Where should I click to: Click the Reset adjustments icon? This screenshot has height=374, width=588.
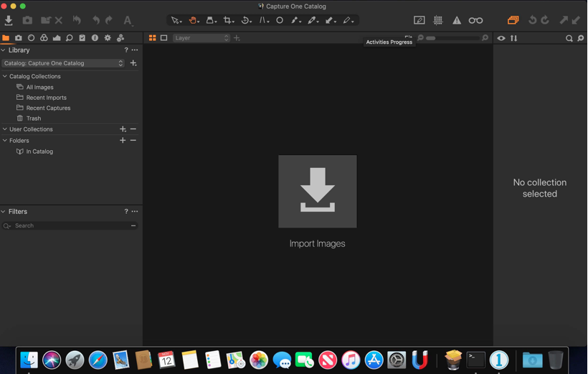[77, 20]
